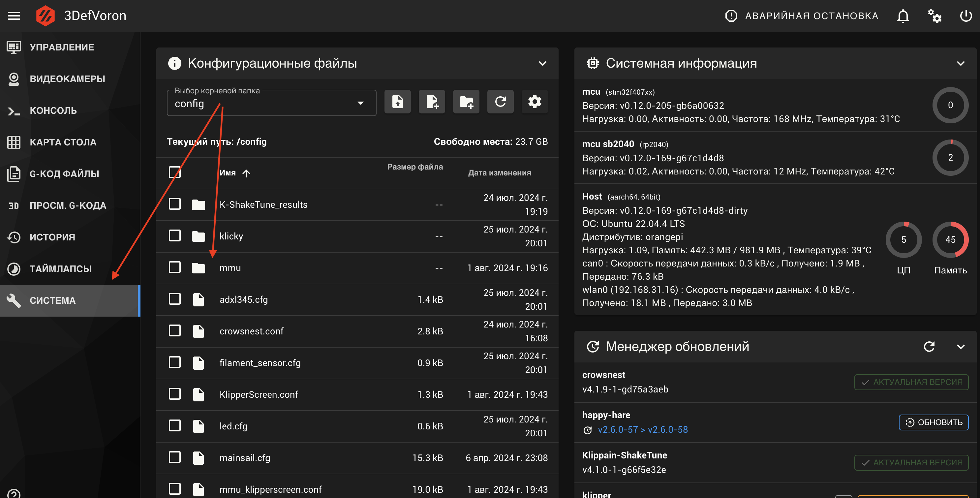This screenshot has height=498, width=980.
Task: Click the mcu stm32f407xx load gauge
Action: (950, 105)
